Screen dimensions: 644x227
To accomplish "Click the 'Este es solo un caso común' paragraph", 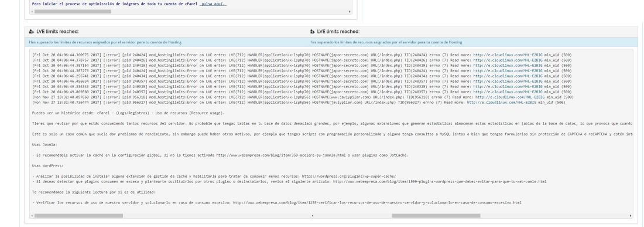I will click(333, 134).
